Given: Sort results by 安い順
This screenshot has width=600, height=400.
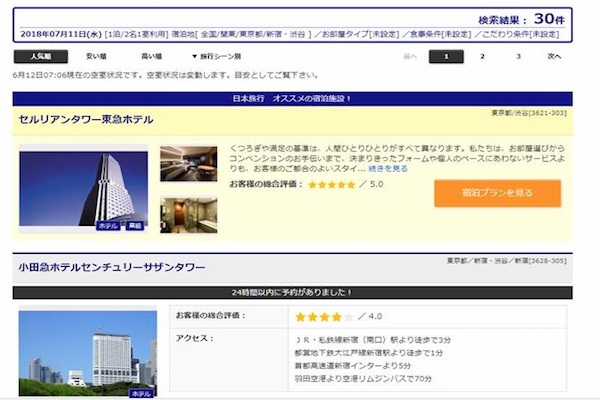Looking at the screenshot, I should click(96, 57).
